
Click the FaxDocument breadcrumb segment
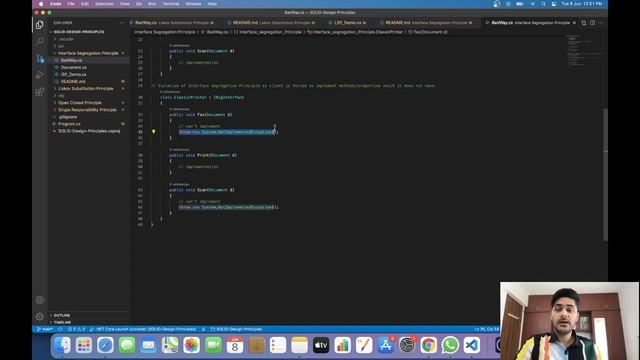click(x=429, y=32)
